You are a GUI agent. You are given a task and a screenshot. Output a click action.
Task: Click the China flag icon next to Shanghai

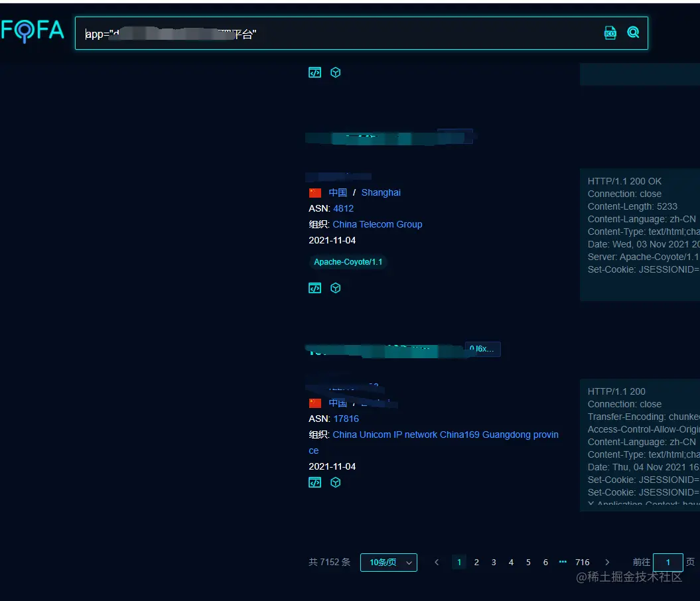click(x=315, y=193)
